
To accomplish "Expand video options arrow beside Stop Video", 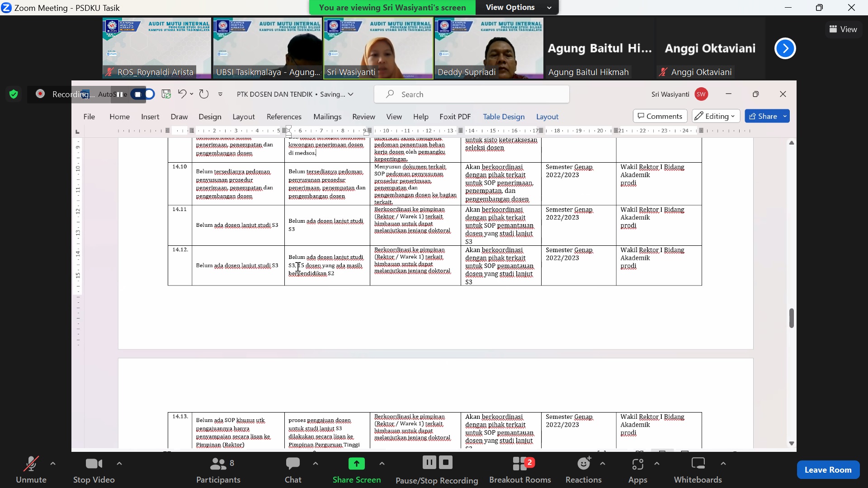I will pos(119,464).
